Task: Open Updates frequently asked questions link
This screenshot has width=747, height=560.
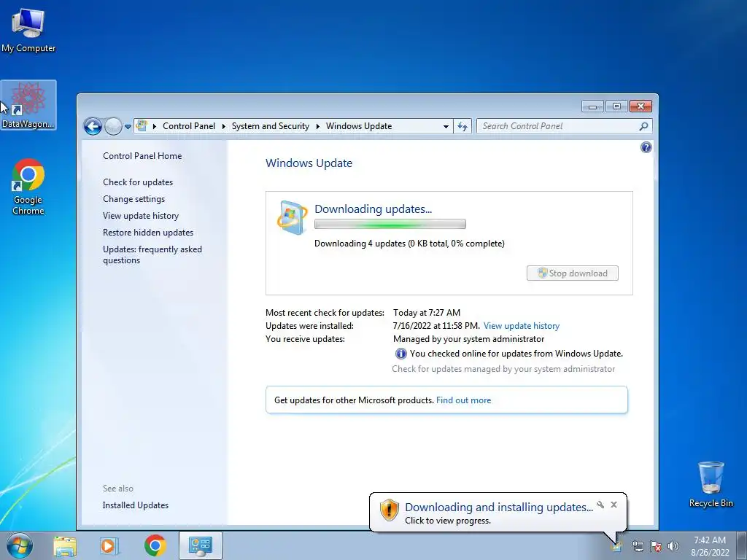Action: pos(152,254)
